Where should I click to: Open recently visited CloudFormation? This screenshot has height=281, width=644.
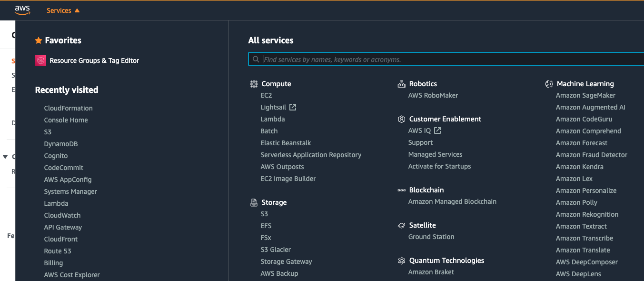(68, 108)
